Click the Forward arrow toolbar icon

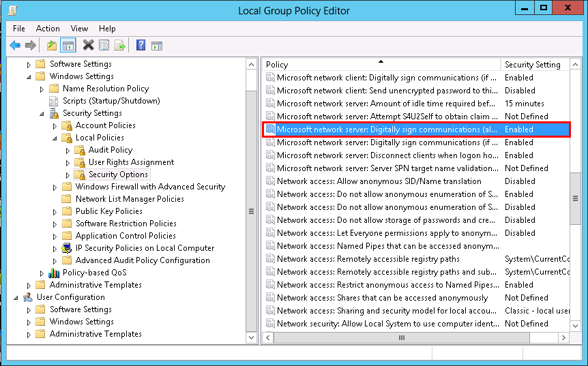[x=30, y=46]
